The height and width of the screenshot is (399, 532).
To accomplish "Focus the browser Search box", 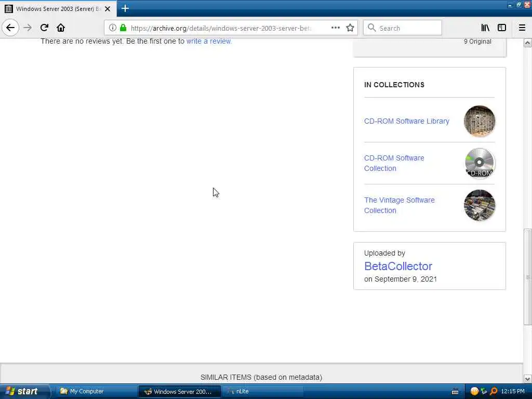I will 403,28.
